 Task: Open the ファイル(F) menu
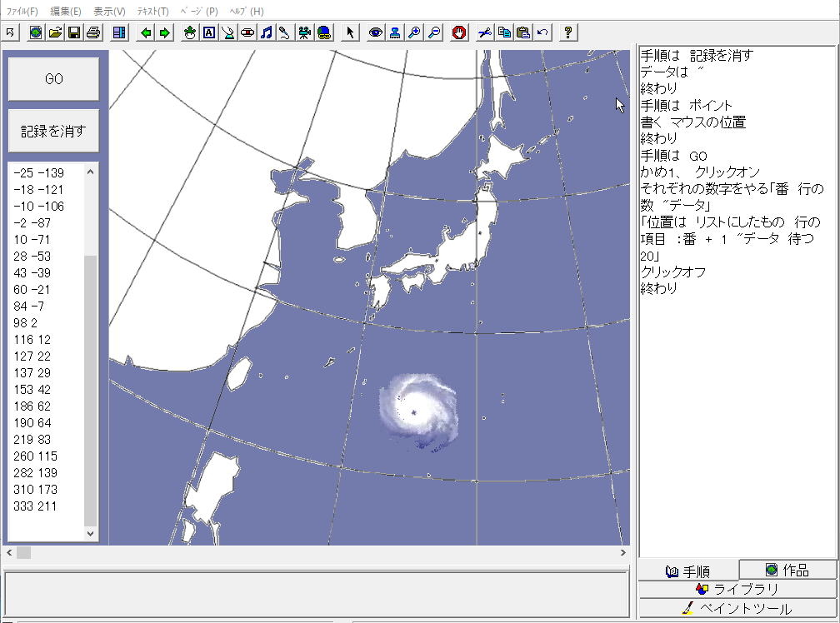click(x=22, y=12)
